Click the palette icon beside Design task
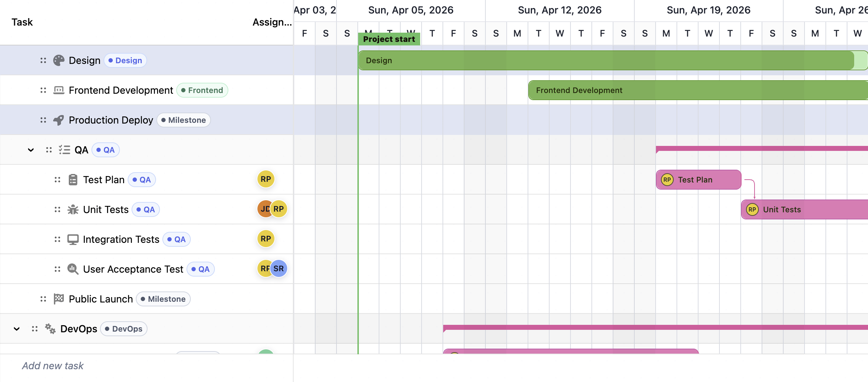The height and width of the screenshot is (382, 868). pyautogui.click(x=59, y=60)
